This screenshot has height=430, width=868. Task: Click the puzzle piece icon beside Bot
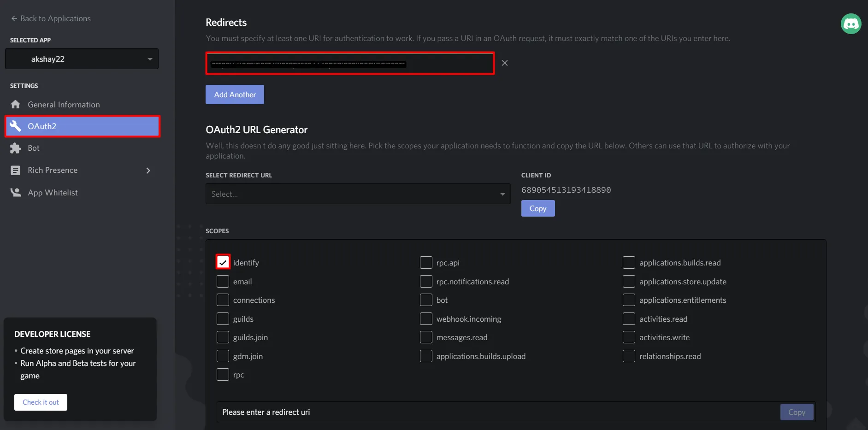pos(16,148)
